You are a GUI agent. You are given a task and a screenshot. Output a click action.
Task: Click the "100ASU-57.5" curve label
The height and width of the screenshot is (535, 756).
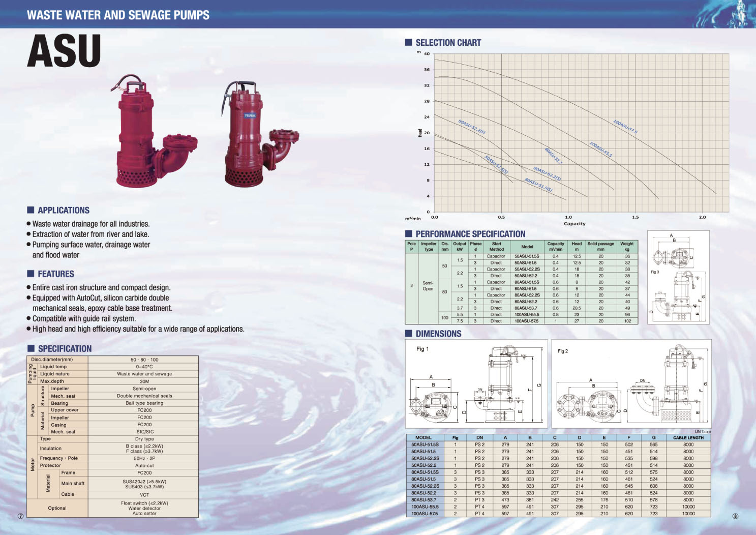(x=625, y=127)
